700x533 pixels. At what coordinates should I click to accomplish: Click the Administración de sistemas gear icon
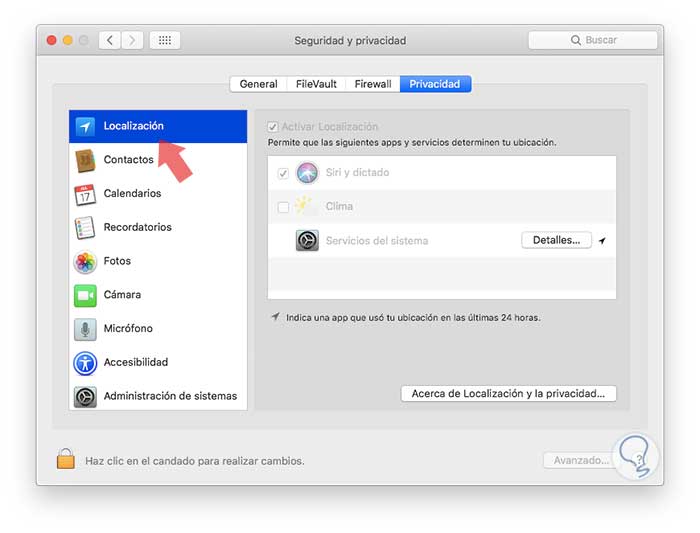(x=85, y=397)
